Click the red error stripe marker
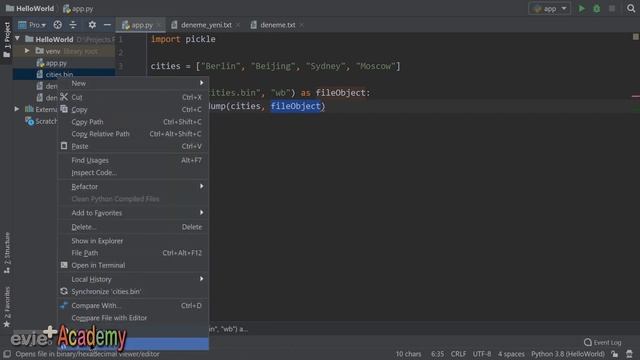The width and height of the screenshot is (640, 360). [x=636, y=96]
